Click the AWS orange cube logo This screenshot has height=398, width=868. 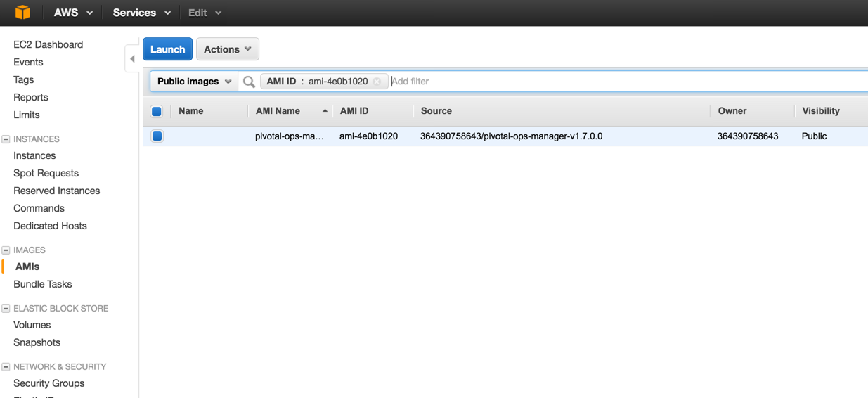click(x=22, y=12)
